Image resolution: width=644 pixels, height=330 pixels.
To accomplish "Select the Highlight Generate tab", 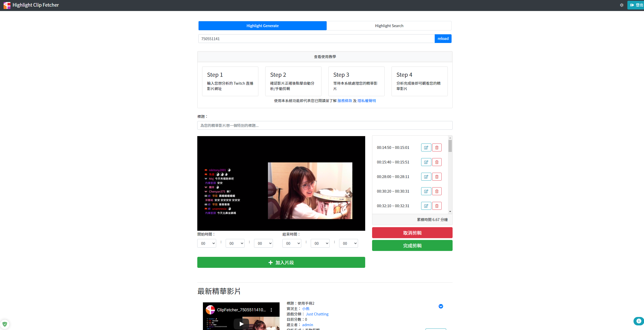I will click(x=262, y=26).
